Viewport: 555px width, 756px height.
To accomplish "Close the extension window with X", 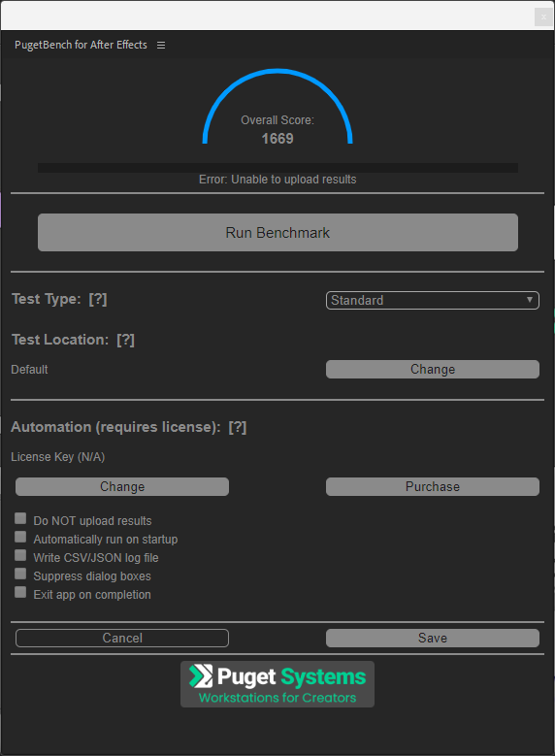I will (x=543, y=16).
